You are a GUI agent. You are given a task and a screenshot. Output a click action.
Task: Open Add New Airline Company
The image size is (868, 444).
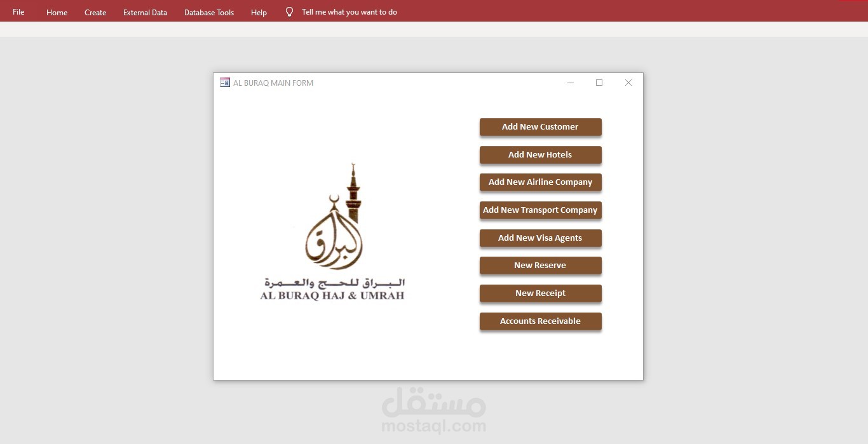[540, 182]
